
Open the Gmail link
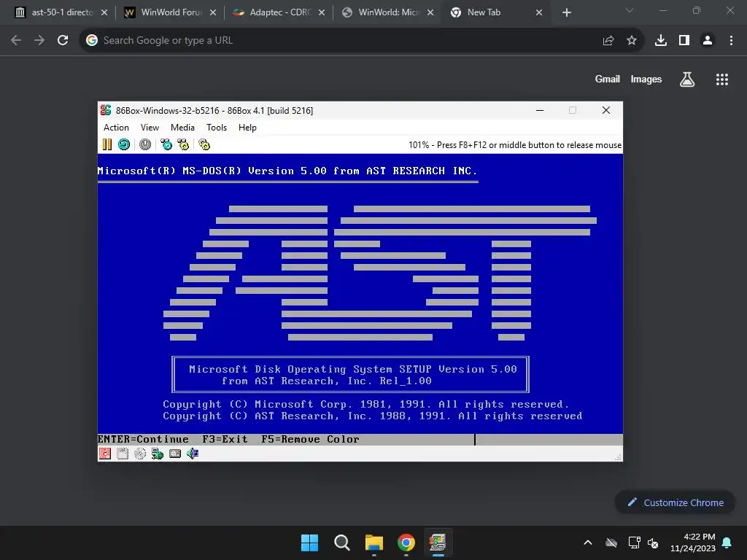click(608, 79)
